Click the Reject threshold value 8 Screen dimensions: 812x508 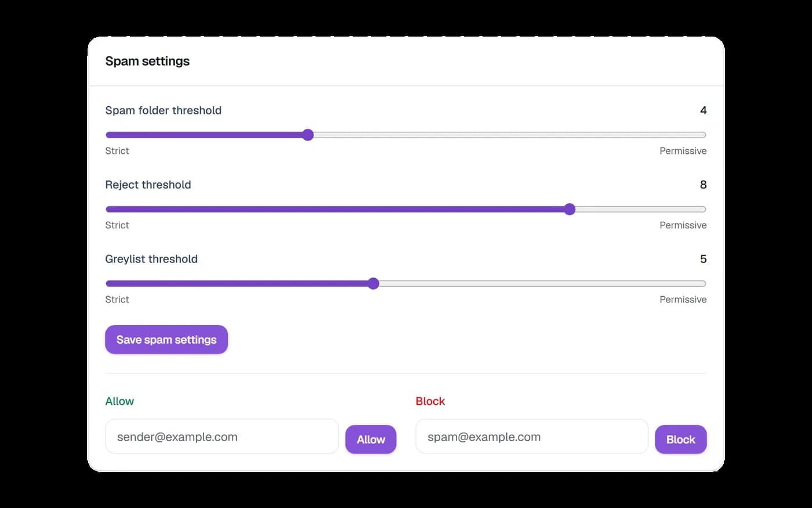pos(703,185)
